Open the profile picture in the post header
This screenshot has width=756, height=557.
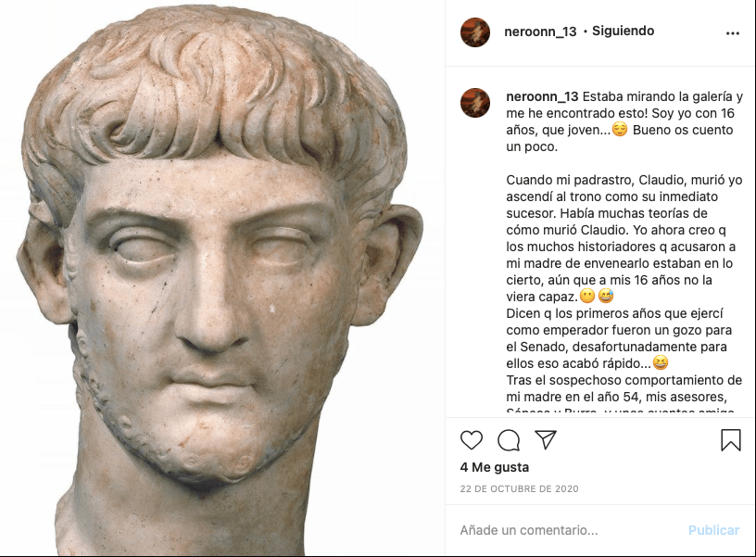[475, 32]
